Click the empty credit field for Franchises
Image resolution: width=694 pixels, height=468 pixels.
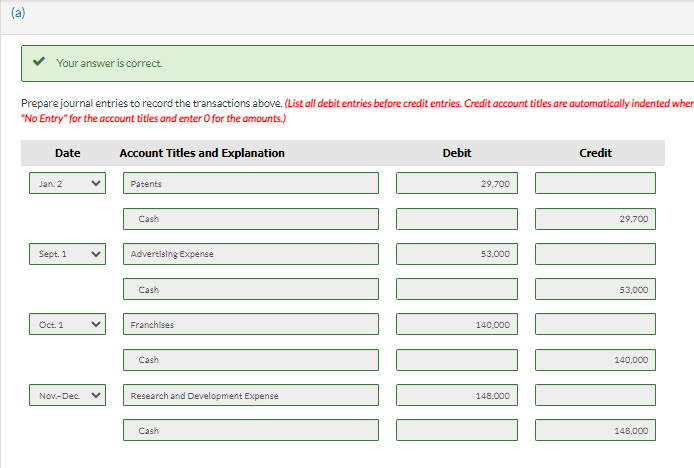[595, 325]
